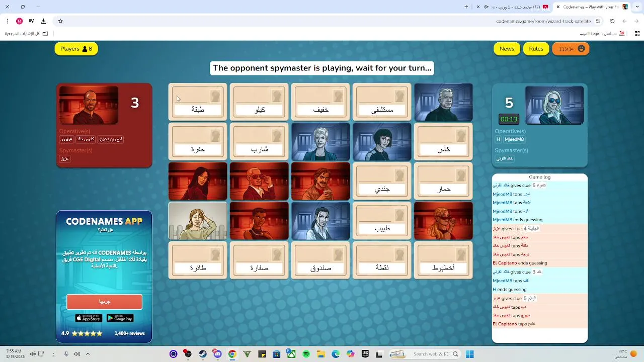Tap the word card طائرة
The image size is (644, 362).
pos(198,260)
